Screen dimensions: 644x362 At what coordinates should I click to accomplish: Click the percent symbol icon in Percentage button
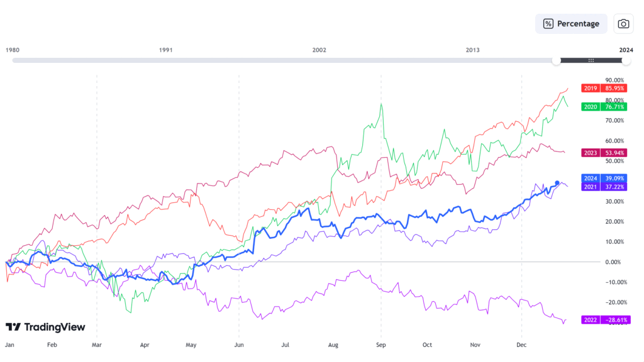click(x=548, y=24)
